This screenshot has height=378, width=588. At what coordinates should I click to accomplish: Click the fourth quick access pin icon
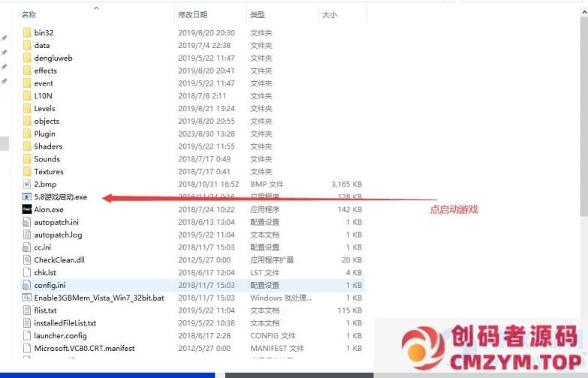point(4,81)
